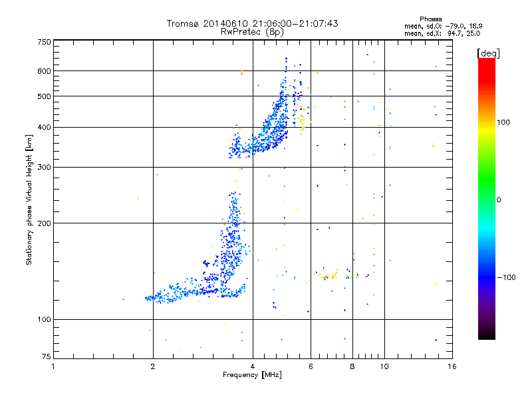Click the y-axis tick label '400'
The image size is (532, 399).
click(x=45, y=128)
